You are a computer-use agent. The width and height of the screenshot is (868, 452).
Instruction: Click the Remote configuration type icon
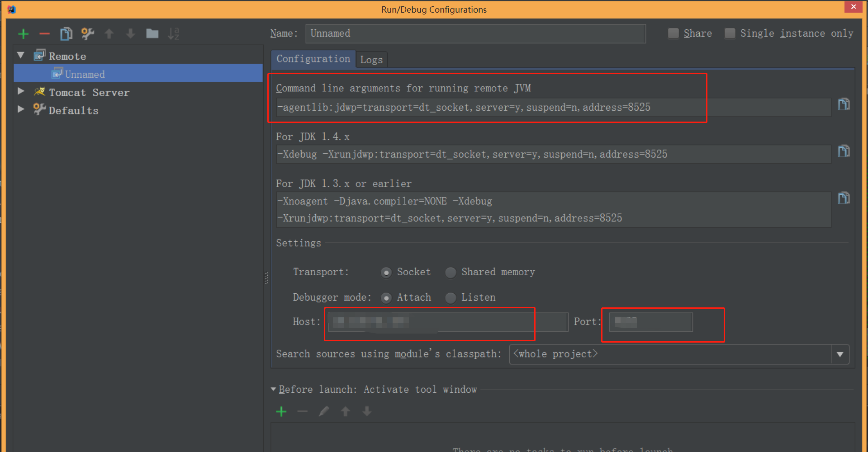coord(39,56)
